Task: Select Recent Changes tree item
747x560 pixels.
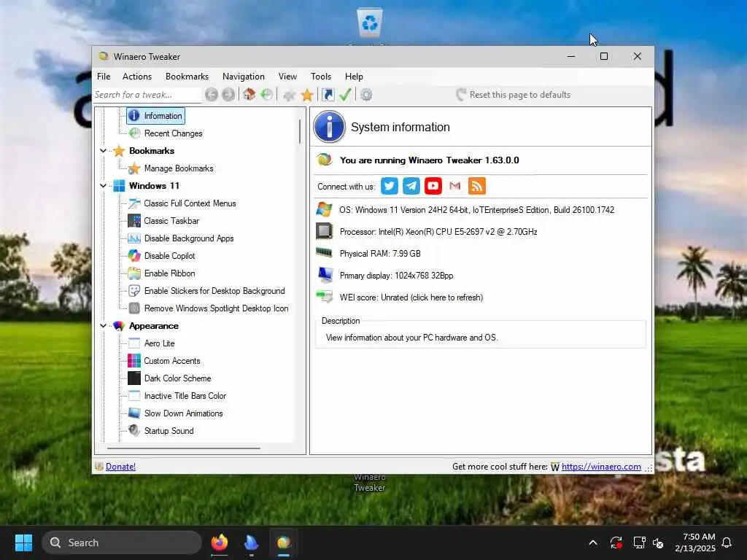Action: pos(173,133)
